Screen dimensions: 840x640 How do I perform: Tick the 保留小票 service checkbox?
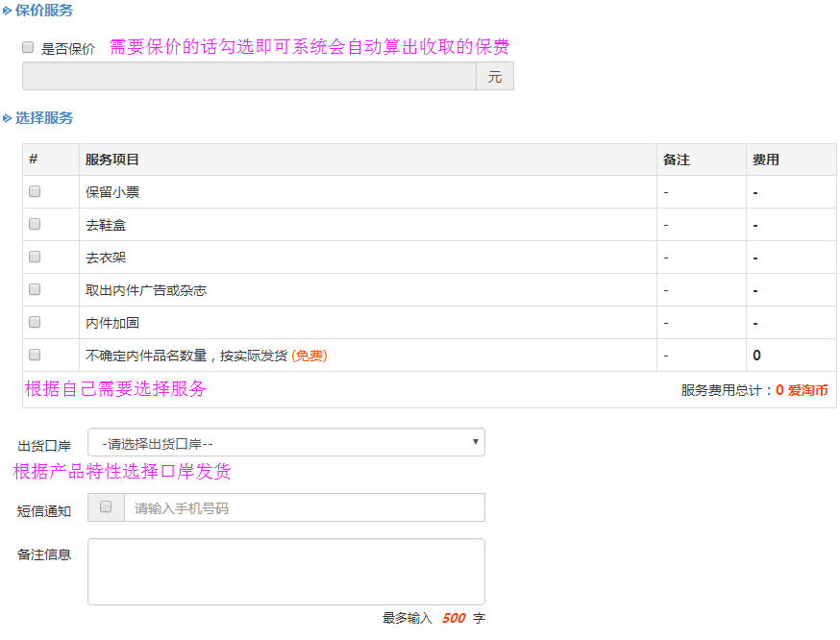point(35,192)
